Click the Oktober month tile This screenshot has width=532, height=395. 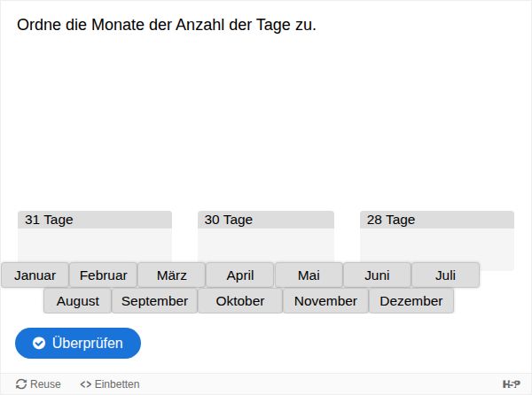[x=239, y=301]
